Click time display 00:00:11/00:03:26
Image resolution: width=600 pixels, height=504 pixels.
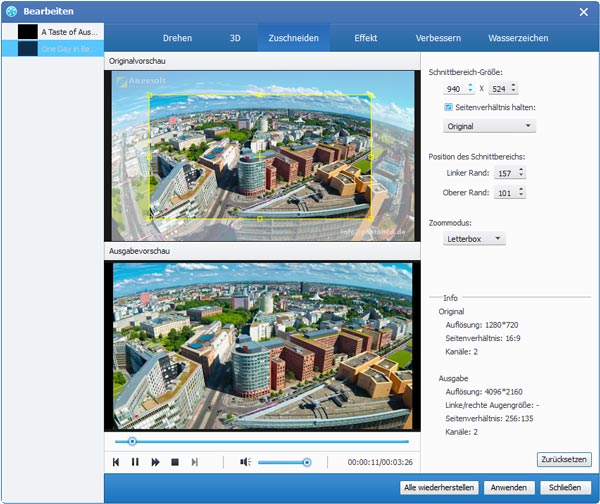point(380,462)
